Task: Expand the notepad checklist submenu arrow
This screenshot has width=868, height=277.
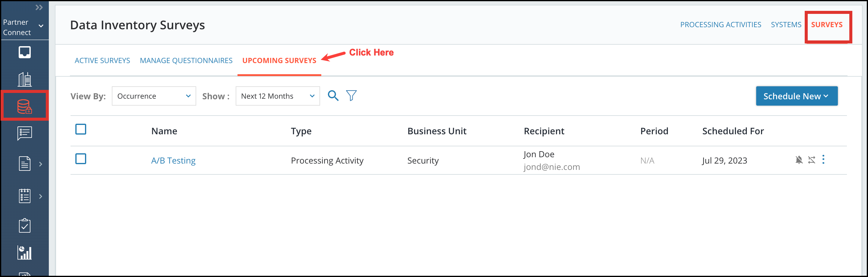Action: (x=40, y=196)
